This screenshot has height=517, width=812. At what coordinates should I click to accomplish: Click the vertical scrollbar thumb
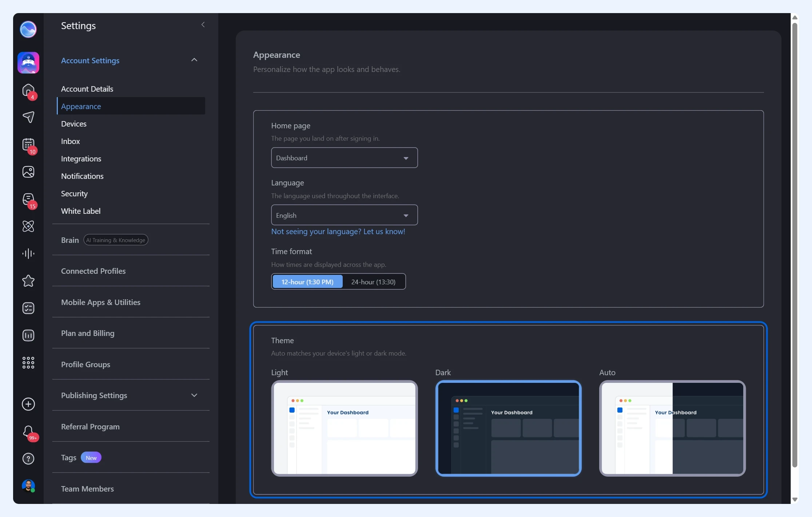tap(795, 245)
